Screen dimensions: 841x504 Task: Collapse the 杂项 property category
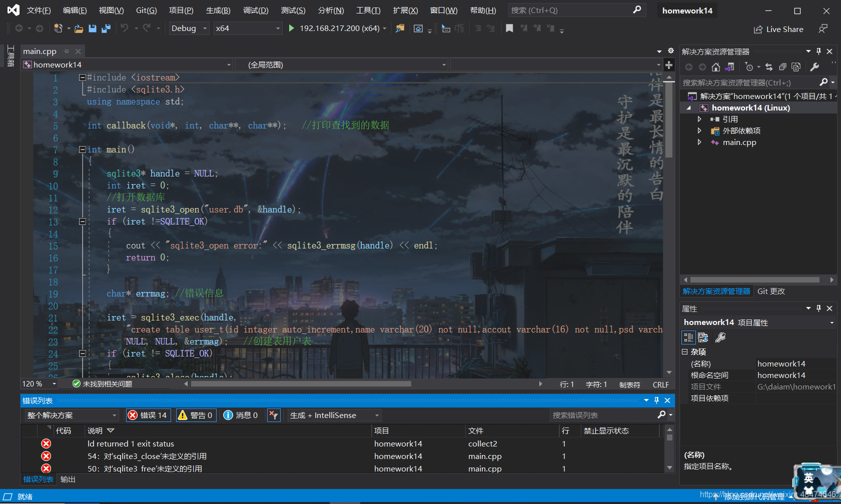(685, 352)
